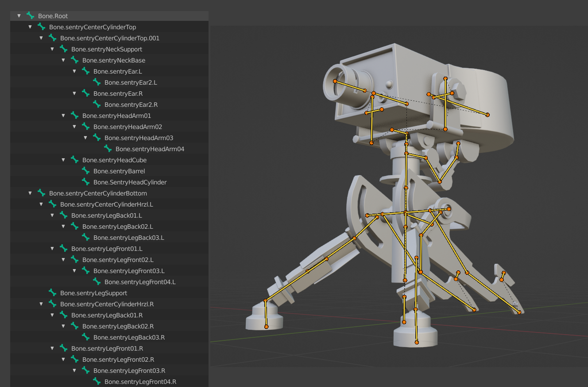This screenshot has width=588, height=387.
Task: Collapse the Bone.sentryLegFront02.L branch
Action: 63,259
